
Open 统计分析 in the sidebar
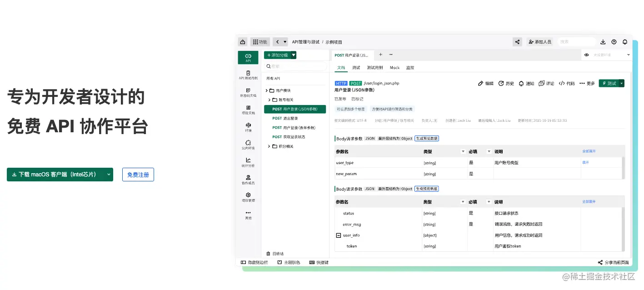click(x=248, y=162)
